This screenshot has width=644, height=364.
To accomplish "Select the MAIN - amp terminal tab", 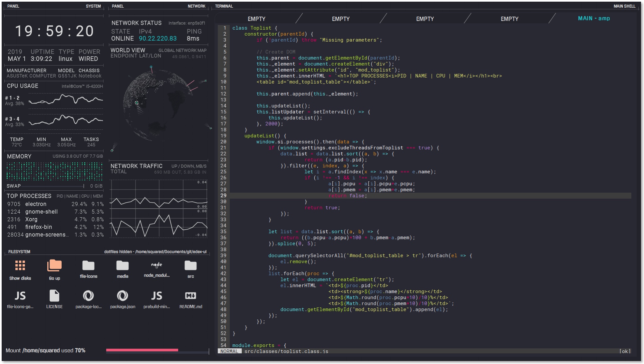I will [594, 18].
